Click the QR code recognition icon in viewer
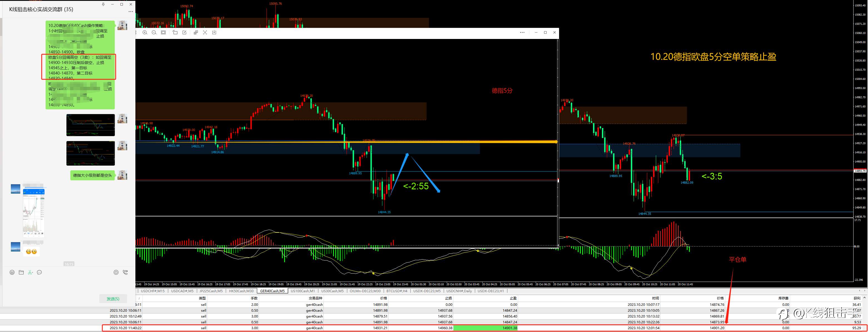This screenshot has width=868, height=332. [x=196, y=32]
